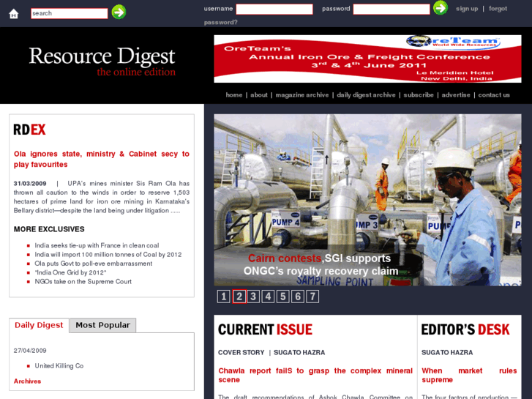This screenshot has height=399, width=532.
Task: Select slide 2 in the slideshow pager
Action: coord(239,297)
